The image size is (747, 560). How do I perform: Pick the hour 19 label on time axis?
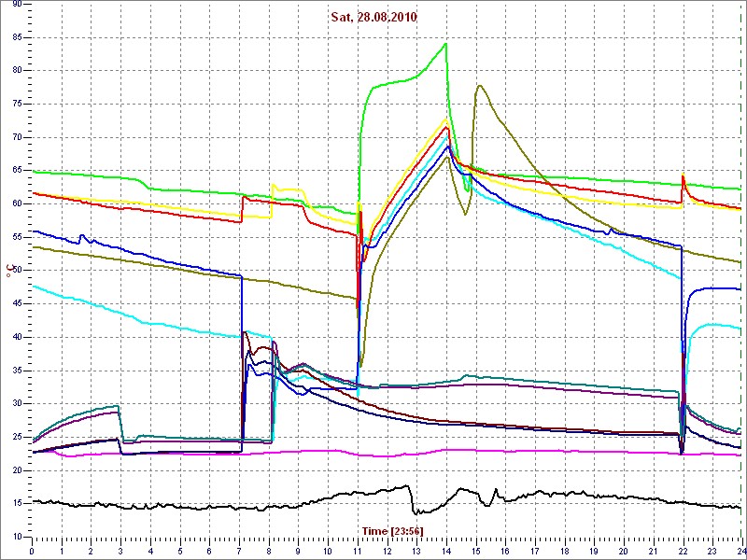tap(593, 550)
